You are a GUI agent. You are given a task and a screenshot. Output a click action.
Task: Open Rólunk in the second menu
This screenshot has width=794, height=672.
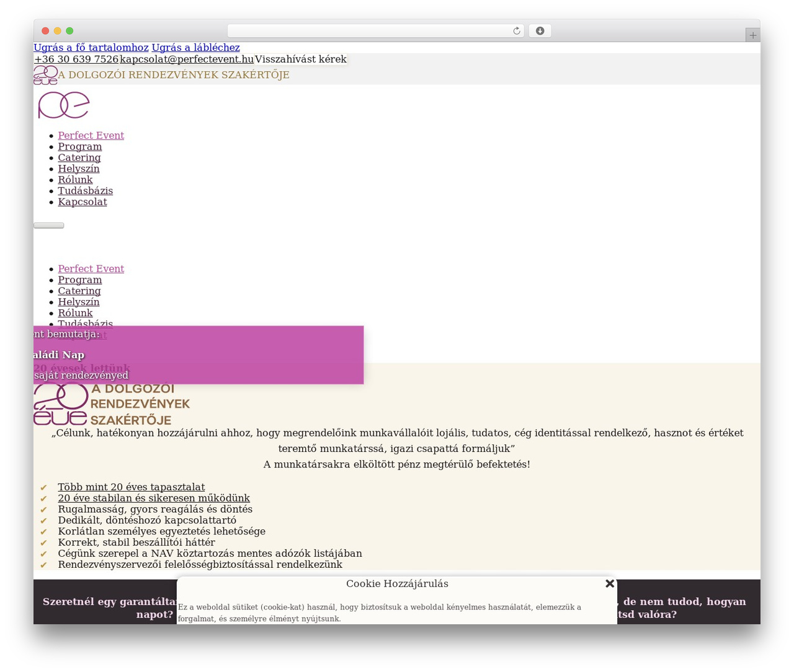75,313
